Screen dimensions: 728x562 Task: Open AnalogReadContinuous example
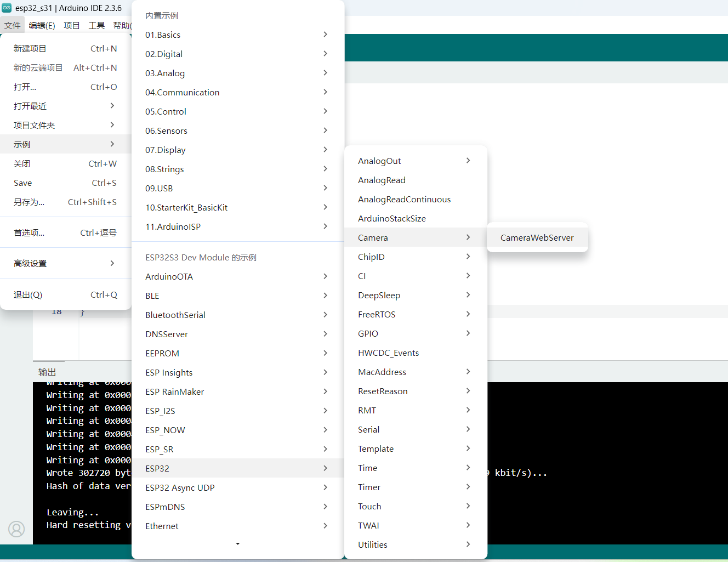pyautogui.click(x=416, y=199)
